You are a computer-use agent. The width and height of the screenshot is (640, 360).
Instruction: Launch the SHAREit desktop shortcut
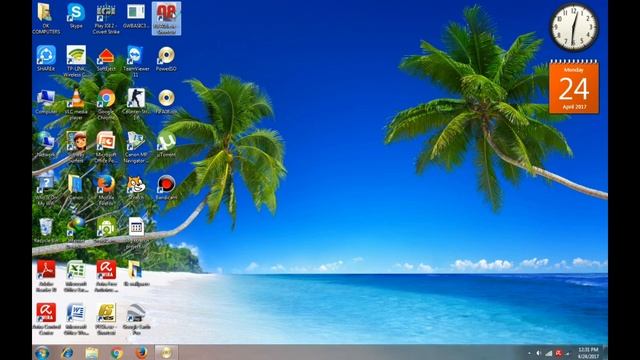tap(46, 58)
